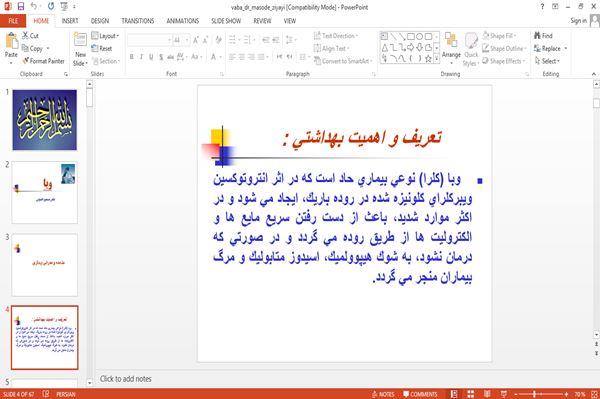Click the Undo arrow icon
This screenshot has width=600, height=399.
tap(34, 6)
